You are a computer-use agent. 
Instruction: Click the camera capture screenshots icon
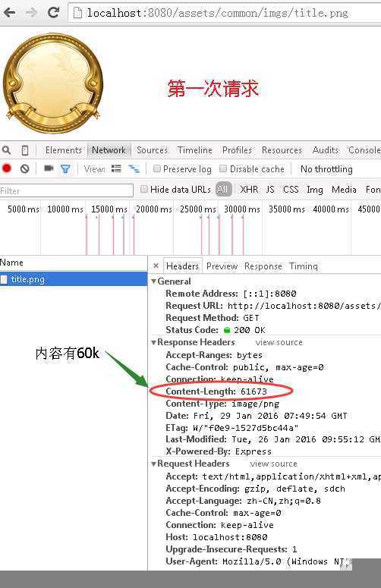coord(49,168)
